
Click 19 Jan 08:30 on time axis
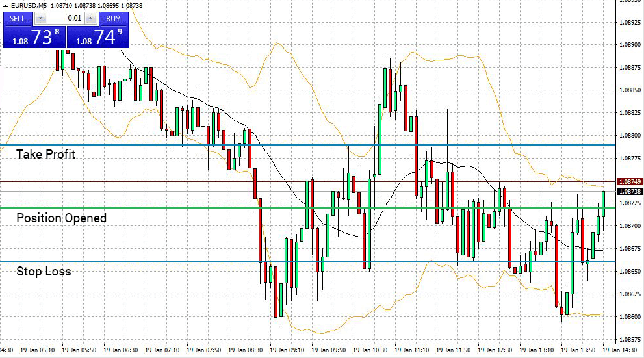point(246,350)
